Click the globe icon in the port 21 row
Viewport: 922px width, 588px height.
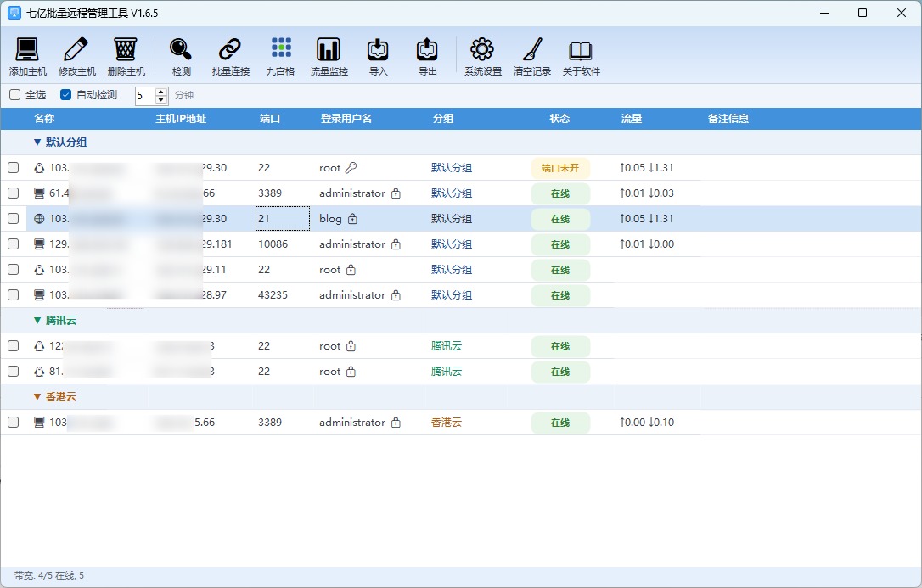[x=39, y=219]
